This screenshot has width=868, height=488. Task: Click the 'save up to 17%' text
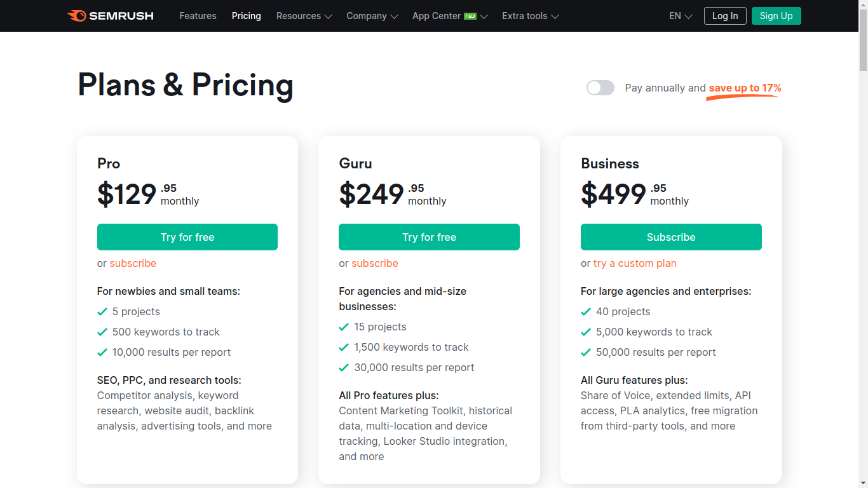745,88
